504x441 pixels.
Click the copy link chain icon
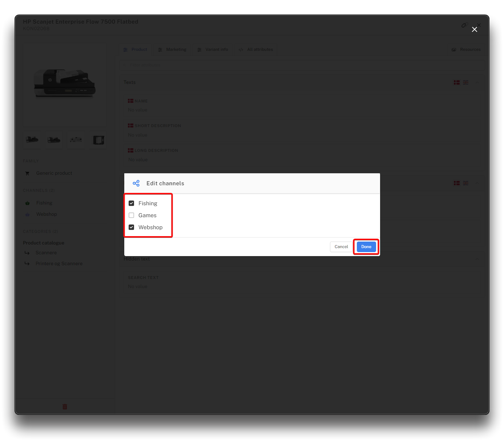(x=464, y=25)
